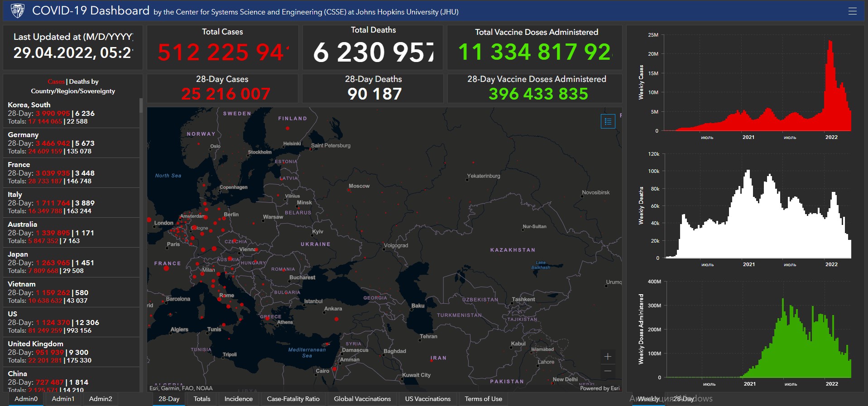The width and height of the screenshot is (868, 406).
Task: Open the Case-Fatality Ratio tab
Action: pos(293,399)
